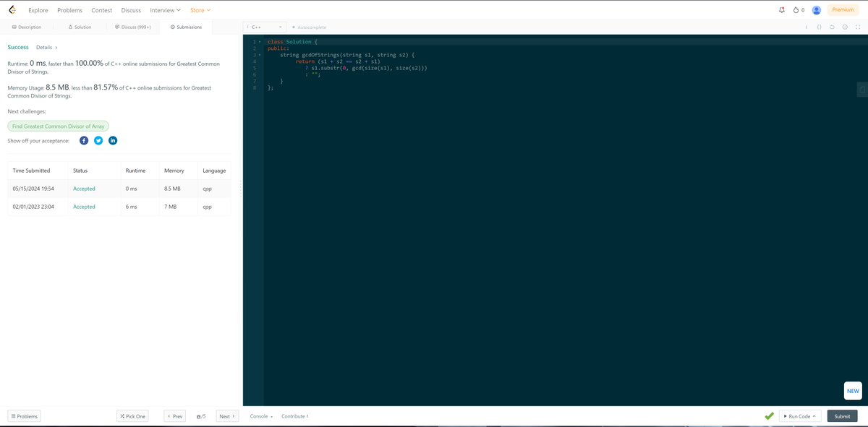Click the gcdOfStrings function line
The image size is (868, 427).
[346, 55]
